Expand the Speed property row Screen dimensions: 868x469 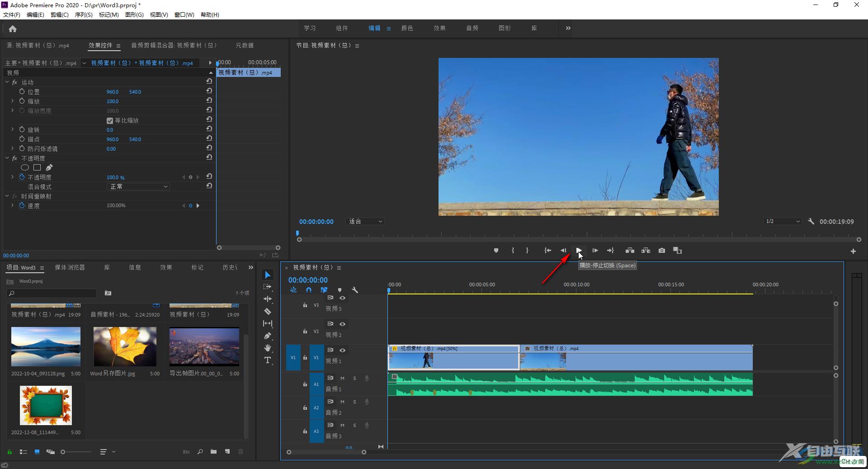click(x=13, y=205)
